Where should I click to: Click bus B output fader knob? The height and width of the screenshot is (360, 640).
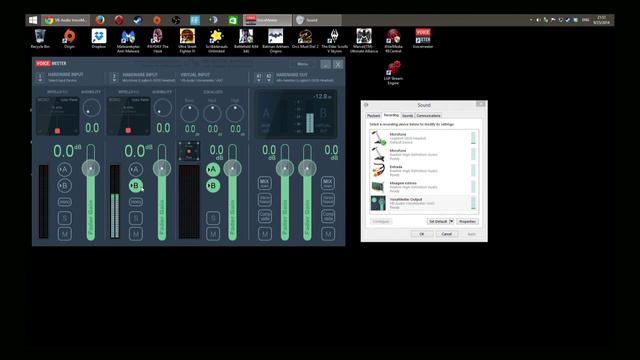point(307,168)
